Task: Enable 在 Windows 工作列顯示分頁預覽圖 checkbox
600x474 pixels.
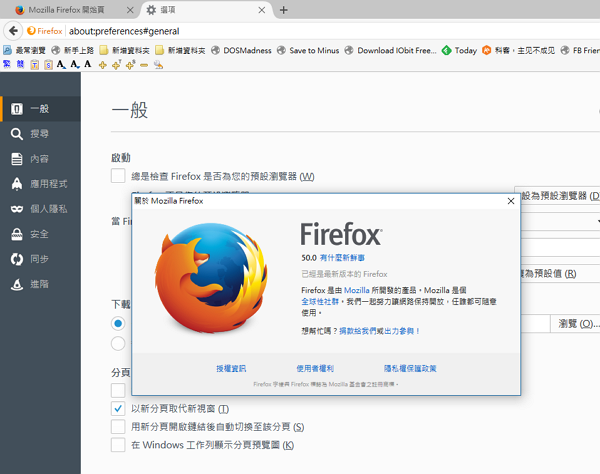Action: (118, 445)
